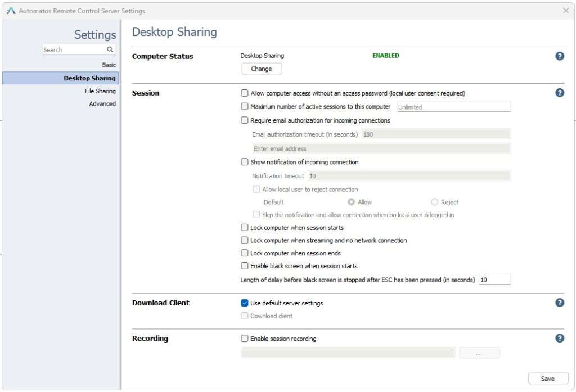Open help for Download Client section
Screen dimensions: 576x392
pos(560,302)
